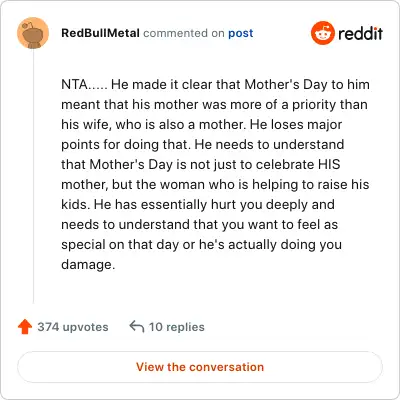Open the RedBullMetal username link
Screen dimensions: 400x400
[x=100, y=33]
